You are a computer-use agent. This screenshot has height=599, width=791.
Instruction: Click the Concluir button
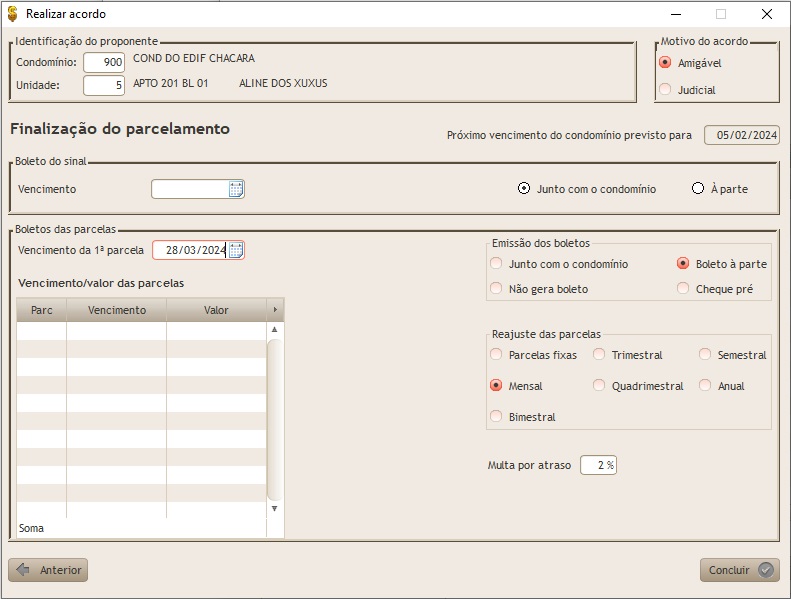pos(739,570)
